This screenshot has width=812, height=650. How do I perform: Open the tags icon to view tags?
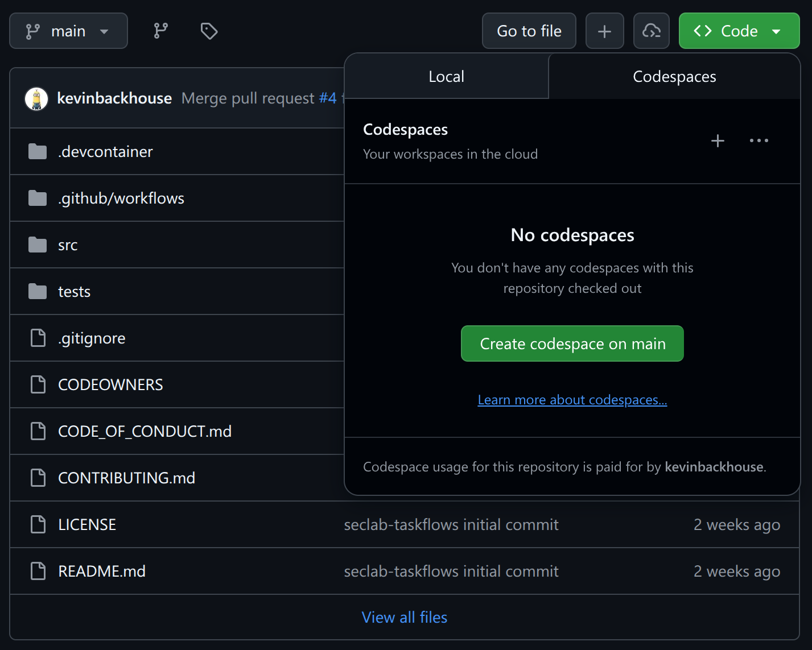[x=209, y=31]
